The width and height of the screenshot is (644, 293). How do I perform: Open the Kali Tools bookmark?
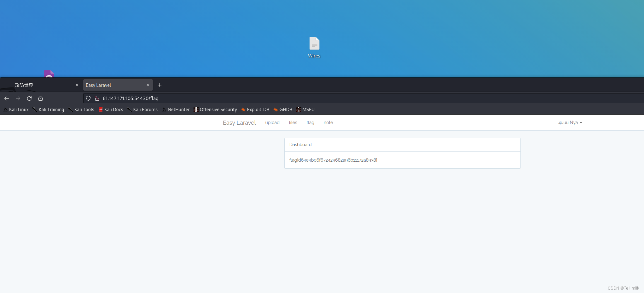click(x=81, y=110)
